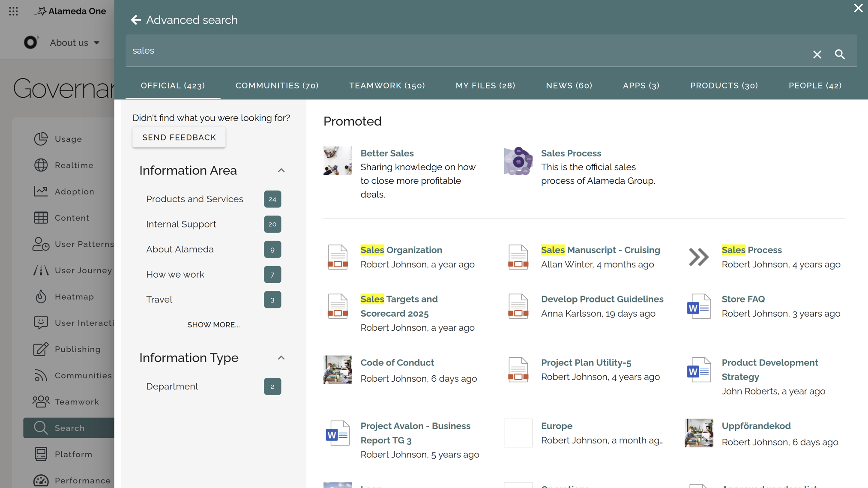Screen dimensions: 868x488
Task: Filter by Travel area
Action: pyautogui.click(x=213, y=299)
